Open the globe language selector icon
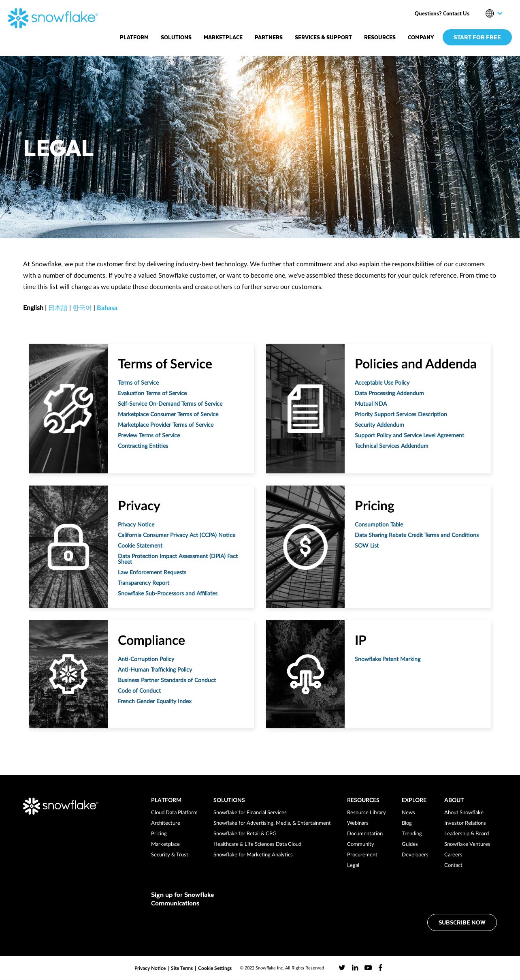Viewport: 520px width, 980px height. pos(490,13)
